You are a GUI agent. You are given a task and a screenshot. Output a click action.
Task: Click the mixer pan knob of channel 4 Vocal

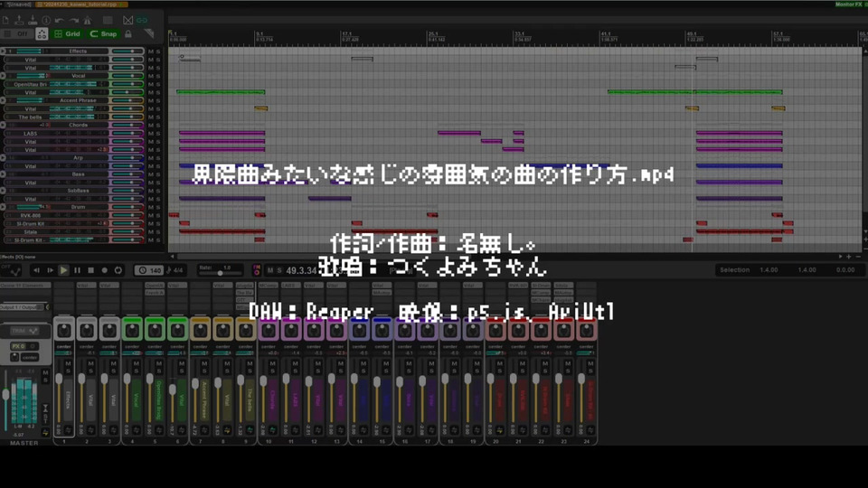coord(132,331)
